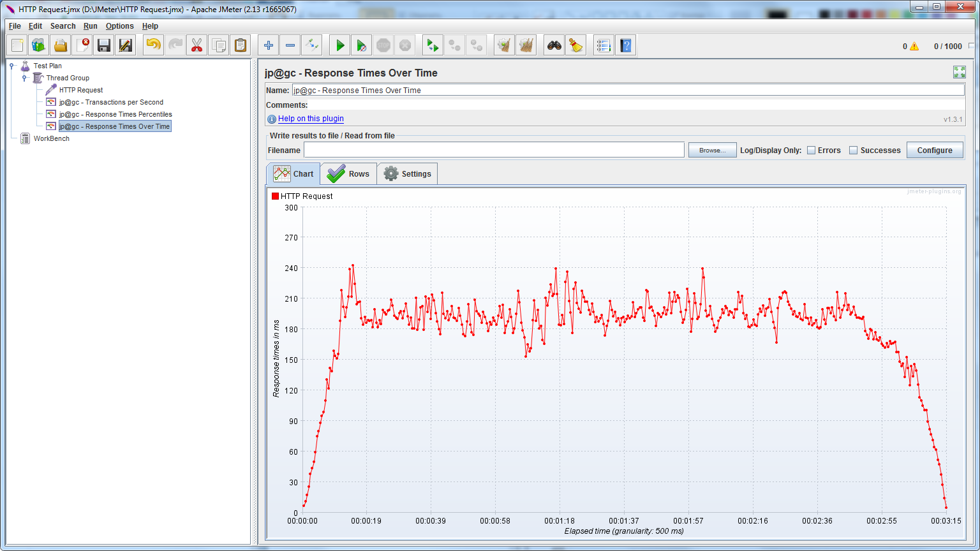Click the Clear All double broom icon

[526, 45]
